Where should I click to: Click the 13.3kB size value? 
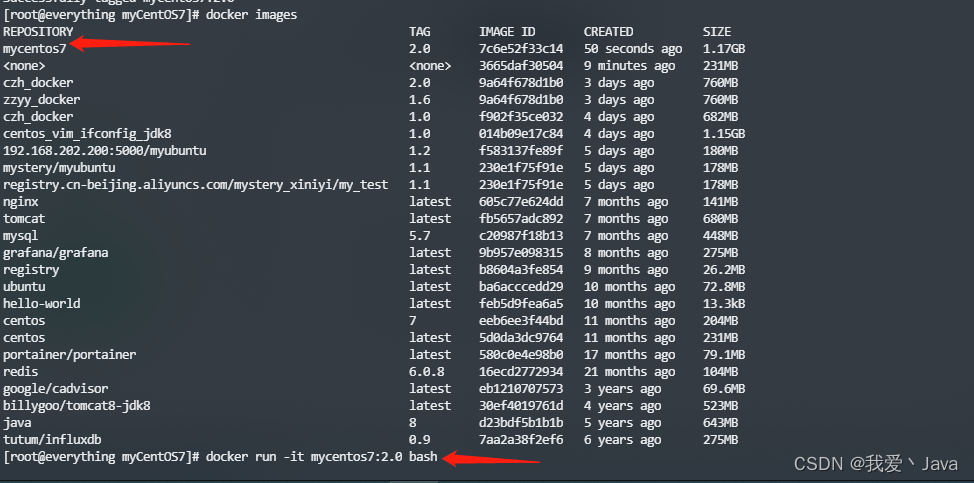pyautogui.click(x=724, y=304)
